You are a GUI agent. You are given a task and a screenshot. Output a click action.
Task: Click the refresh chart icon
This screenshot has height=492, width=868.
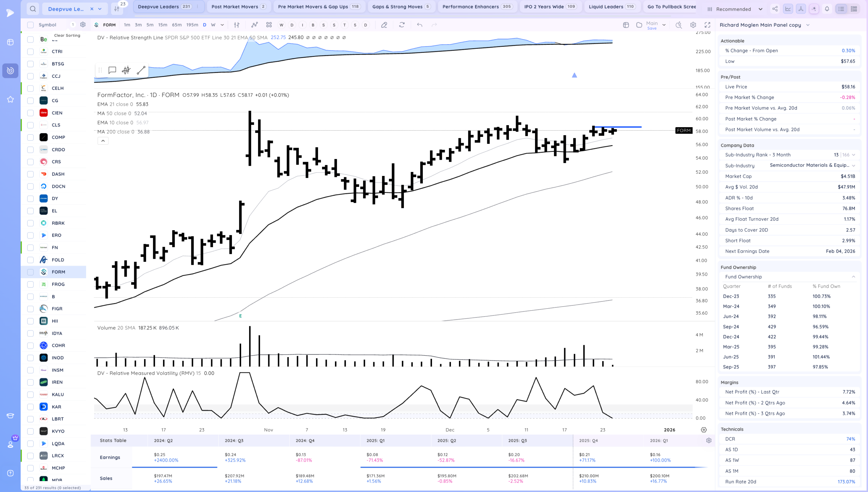pos(402,25)
